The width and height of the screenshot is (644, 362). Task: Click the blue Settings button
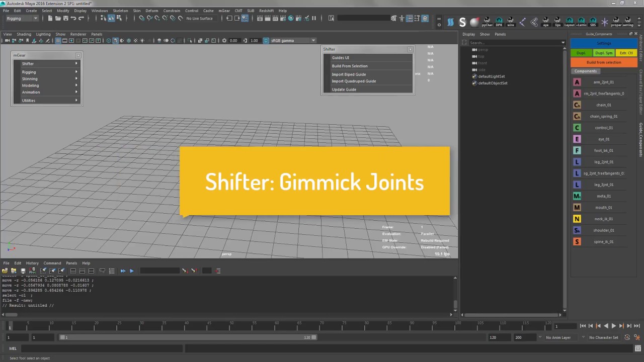(x=604, y=43)
